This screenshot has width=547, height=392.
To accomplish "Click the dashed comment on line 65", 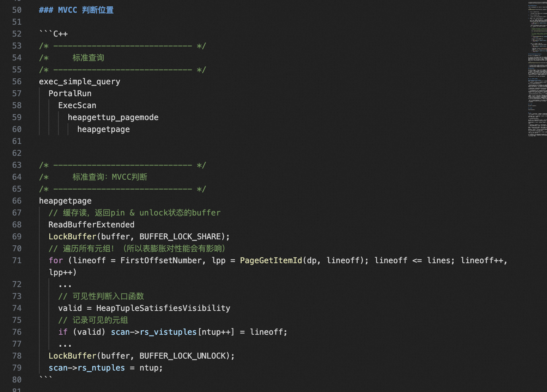I will point(122,189).
